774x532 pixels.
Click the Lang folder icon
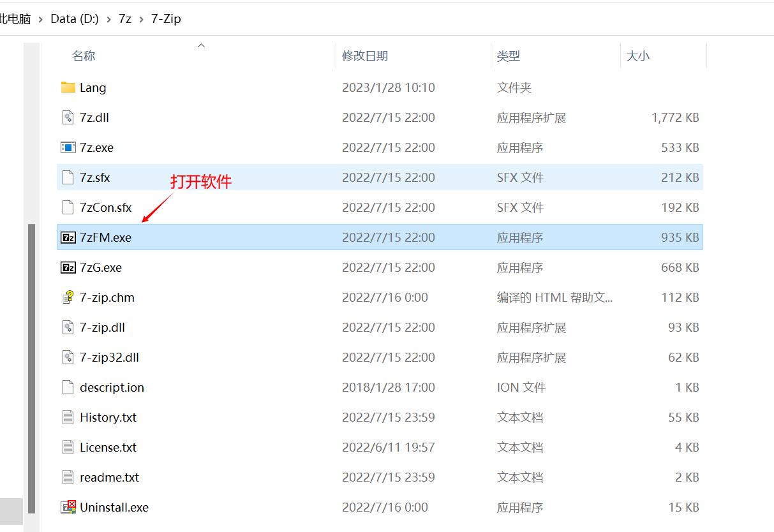68,87
